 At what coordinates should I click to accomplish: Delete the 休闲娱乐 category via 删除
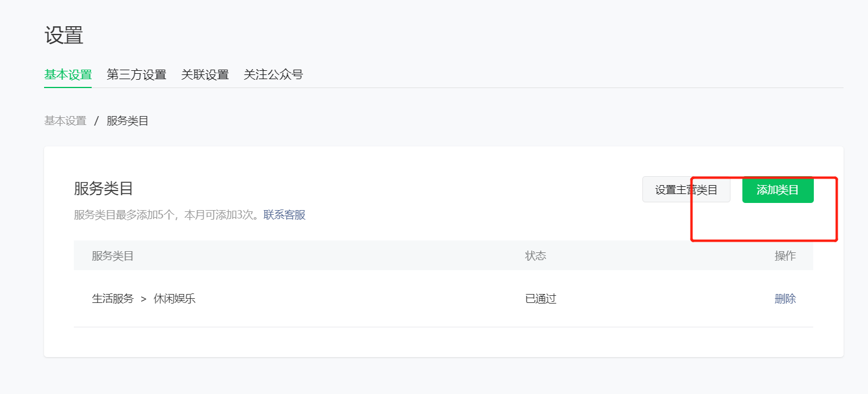(x=785, y=299)
